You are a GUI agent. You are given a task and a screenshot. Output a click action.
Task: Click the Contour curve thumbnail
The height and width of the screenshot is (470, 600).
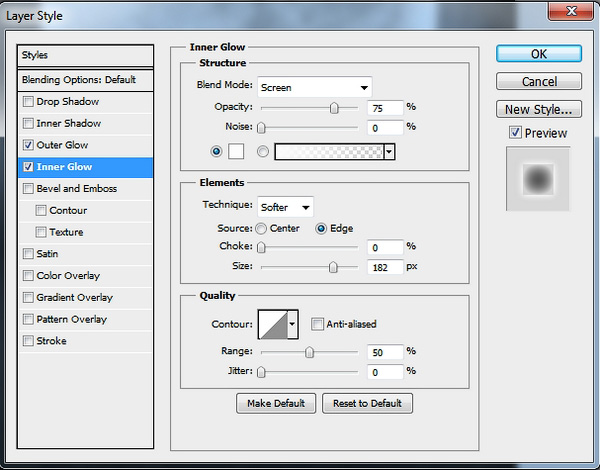pos(273,325)
